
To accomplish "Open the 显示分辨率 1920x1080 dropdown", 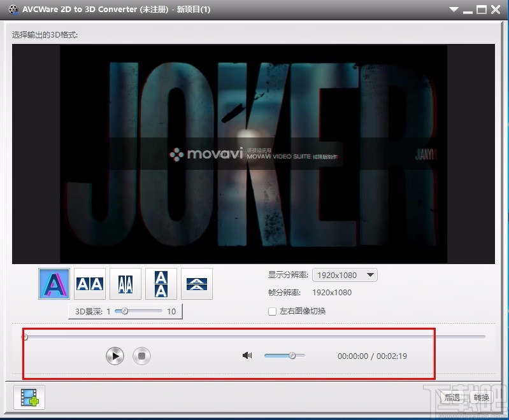I will pos(345,275).
